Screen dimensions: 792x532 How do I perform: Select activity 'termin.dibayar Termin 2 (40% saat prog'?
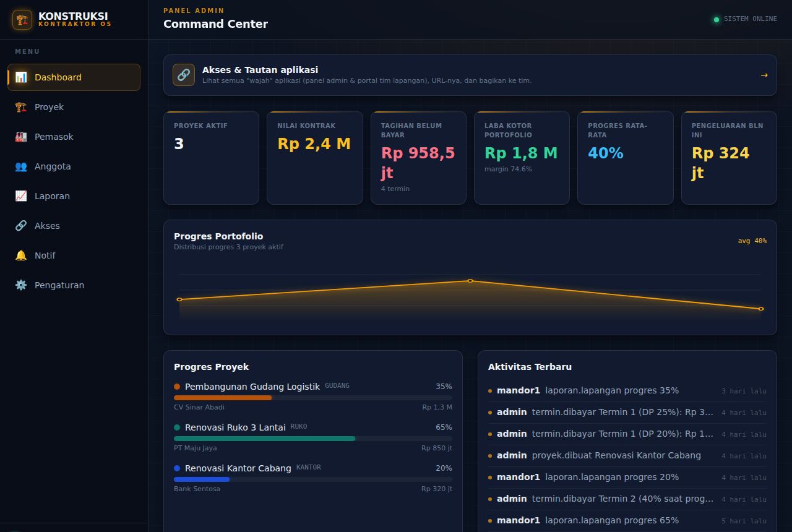point(627,499)
